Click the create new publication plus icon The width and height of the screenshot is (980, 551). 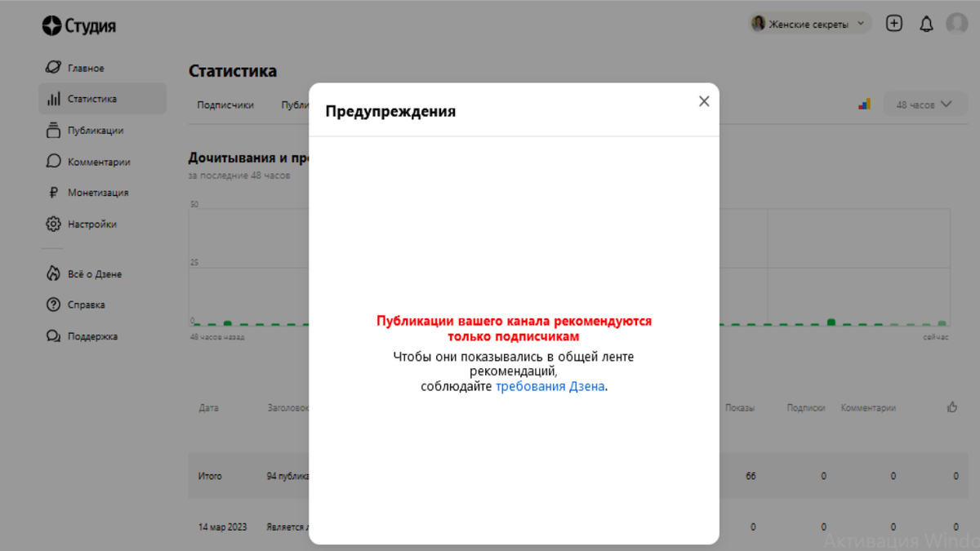click(x=893, y=23)
